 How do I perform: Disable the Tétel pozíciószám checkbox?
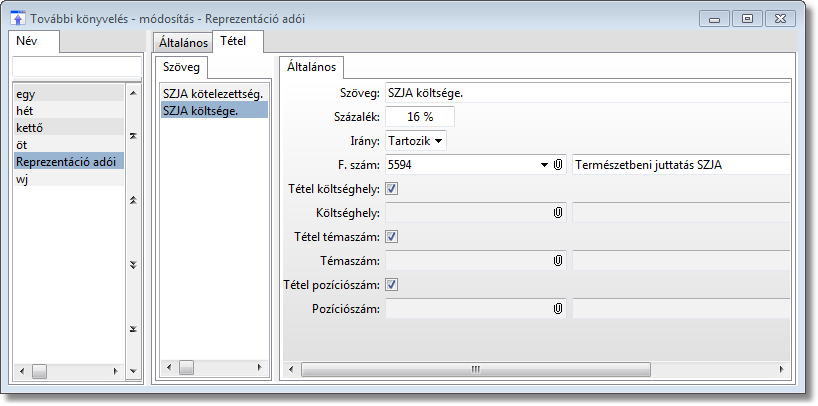392,284
